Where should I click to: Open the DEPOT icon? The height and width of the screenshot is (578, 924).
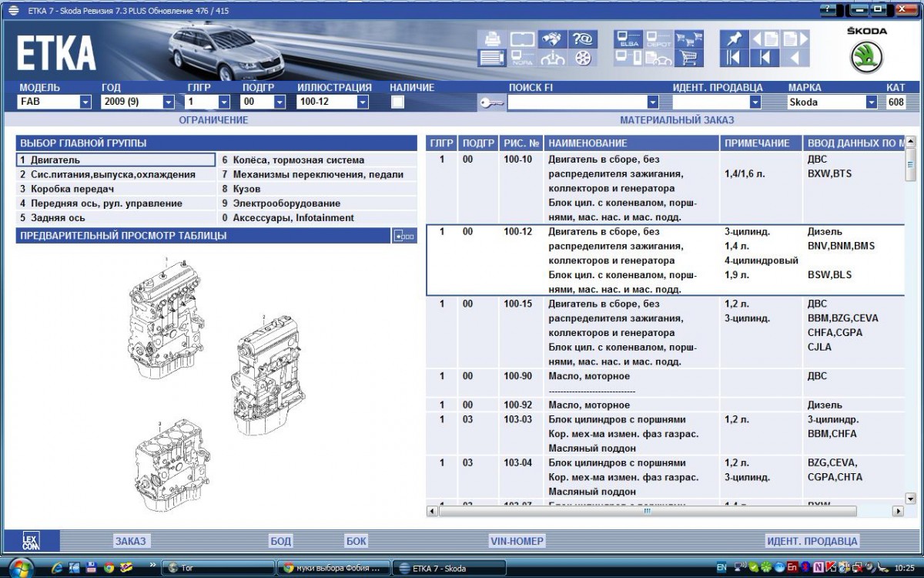[658, 39]
